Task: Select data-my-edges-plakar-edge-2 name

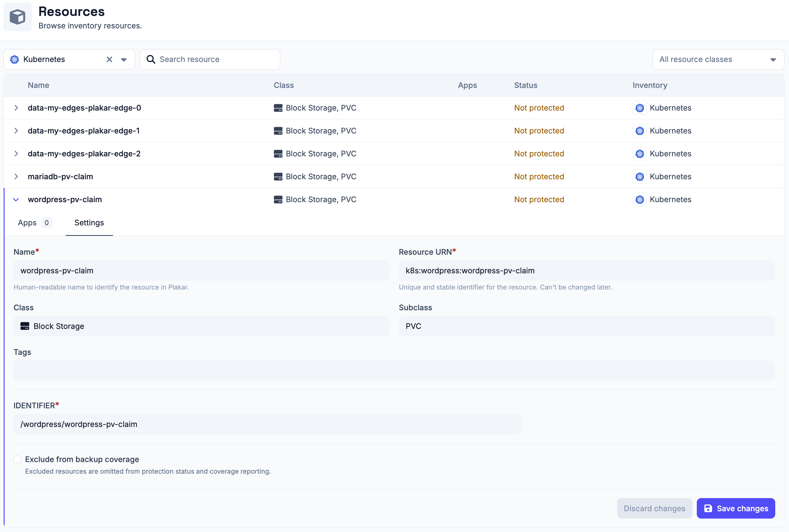Action: [x=84, y=154]
